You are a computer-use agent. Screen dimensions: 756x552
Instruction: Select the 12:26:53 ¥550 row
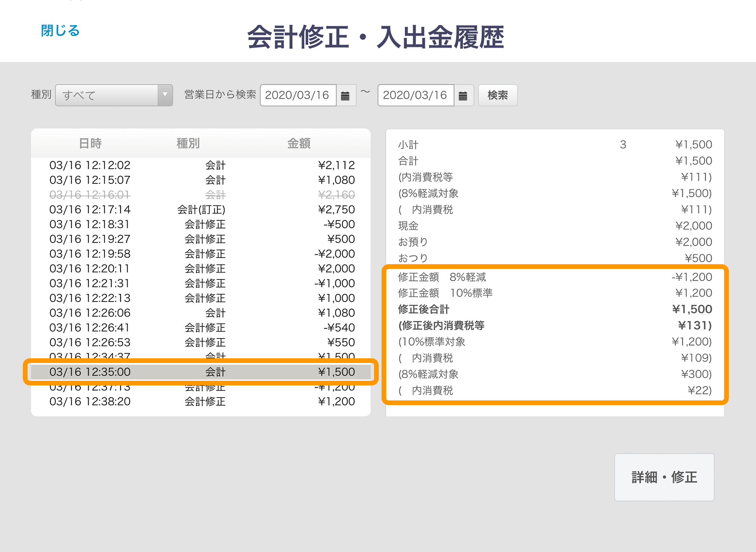[201, 342]
